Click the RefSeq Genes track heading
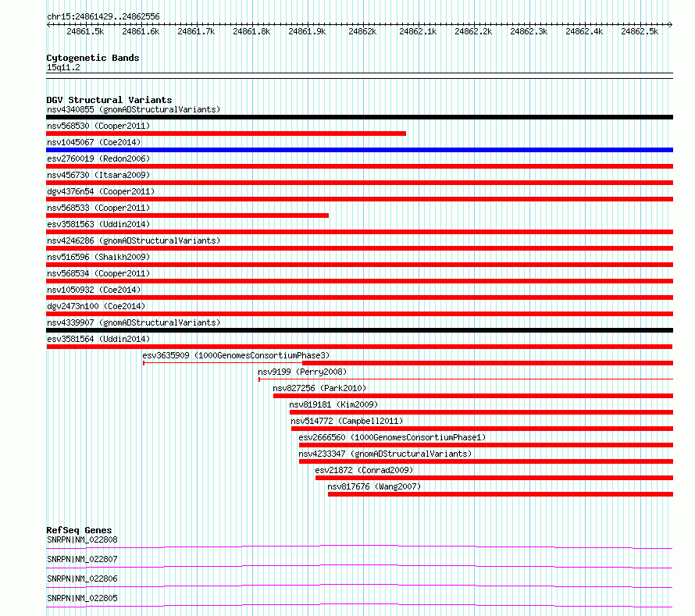Image resolution: width=695 pixels, height=616 pixels. click(79, 530)
